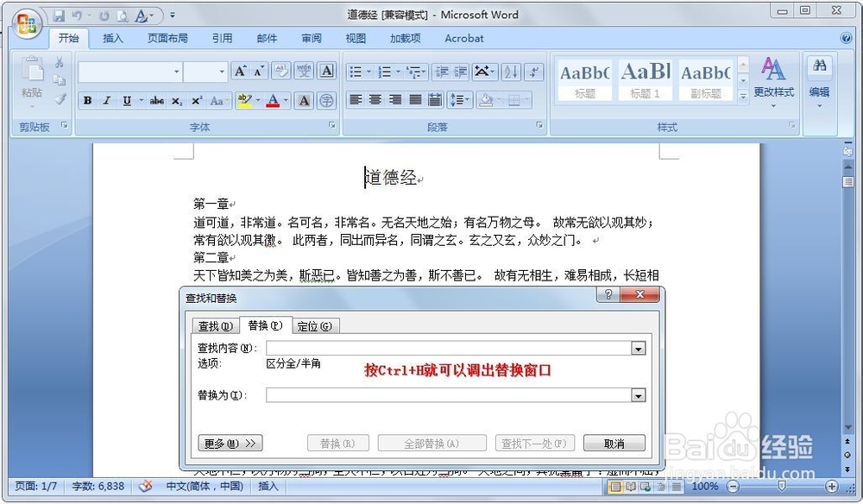Select the Center alignment icon
Screen dimensions: 863x504
pos(375,99)
